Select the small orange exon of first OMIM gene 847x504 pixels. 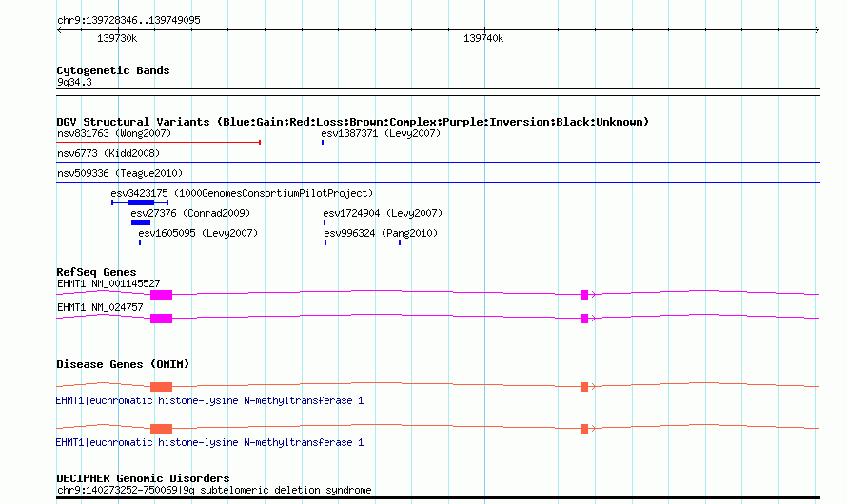[x=584, y=387]
